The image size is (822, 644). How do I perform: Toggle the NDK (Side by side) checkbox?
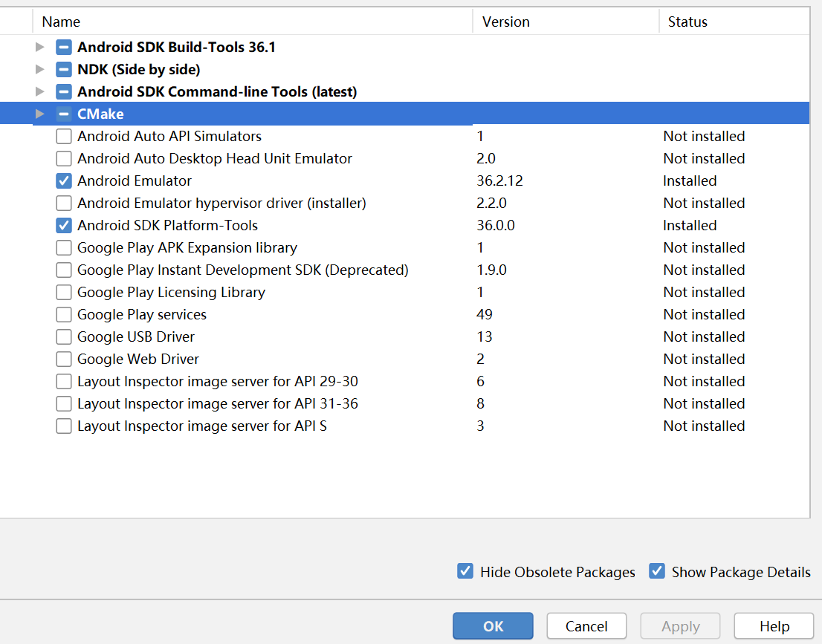(x=64, y=69)
